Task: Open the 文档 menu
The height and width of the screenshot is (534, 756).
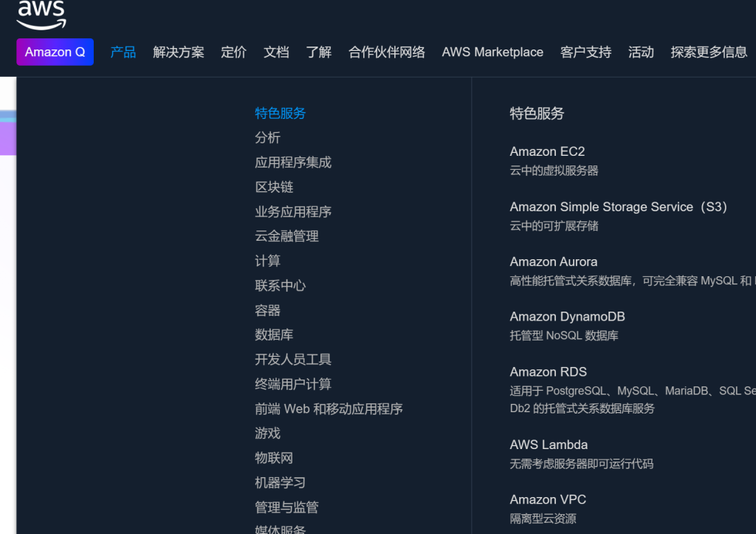Action: 276,52
